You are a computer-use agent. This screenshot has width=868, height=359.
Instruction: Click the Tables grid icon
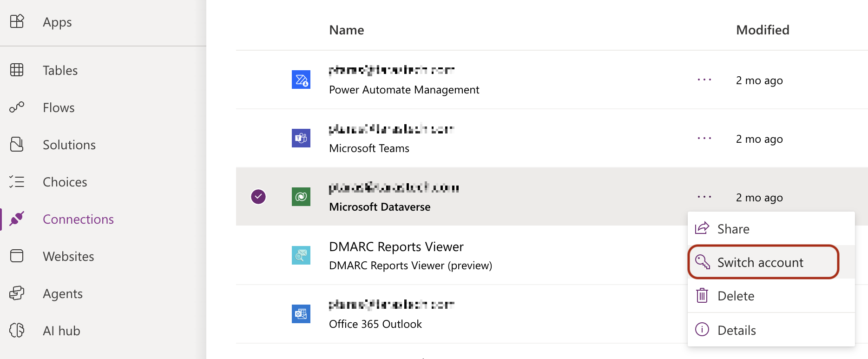(17, 70)
